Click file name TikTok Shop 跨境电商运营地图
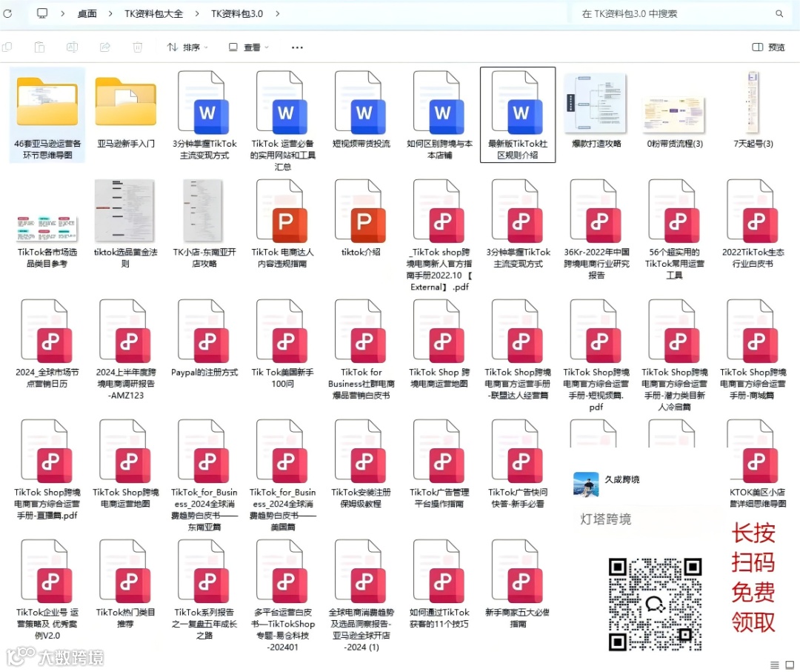The image size is (800, 672). (439, 378)
